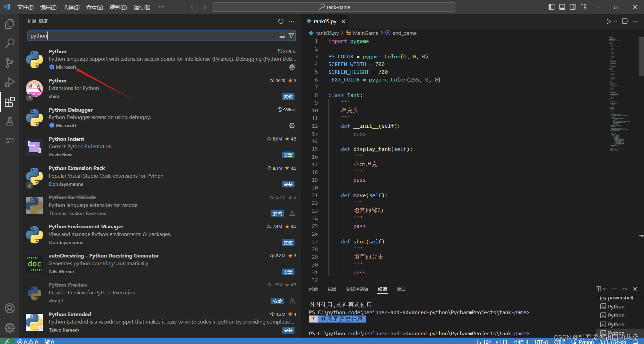Change CRLF line ending in status bar

[x=559, y=342]
